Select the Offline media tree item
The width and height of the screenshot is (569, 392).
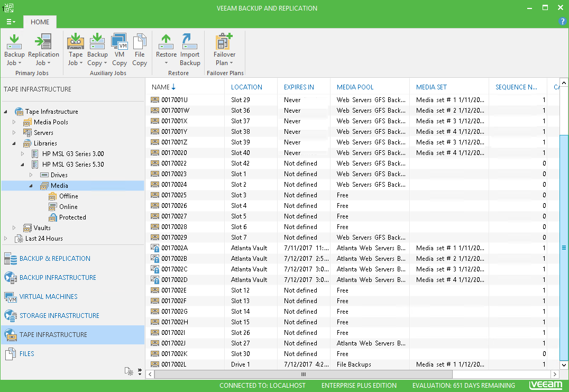pyautogui.click(x=69, y=196)
